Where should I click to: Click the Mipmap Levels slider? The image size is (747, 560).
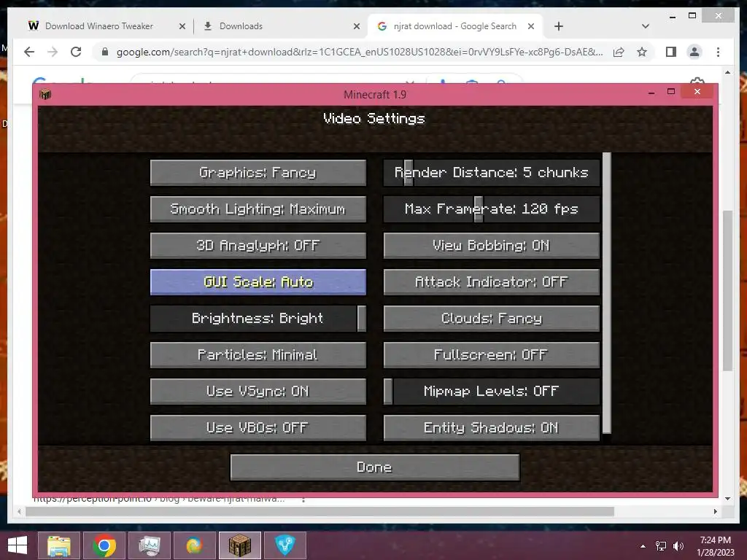click(491, 392)
